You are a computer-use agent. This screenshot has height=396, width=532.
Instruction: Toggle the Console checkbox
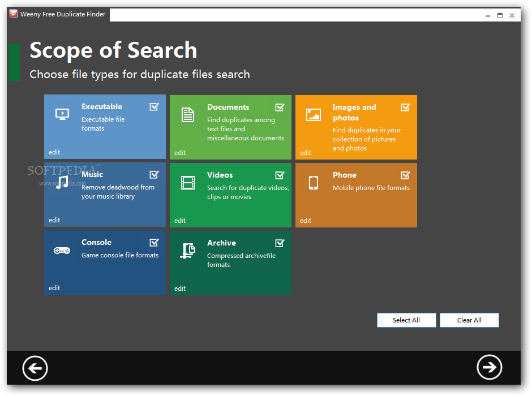[154, 243]
